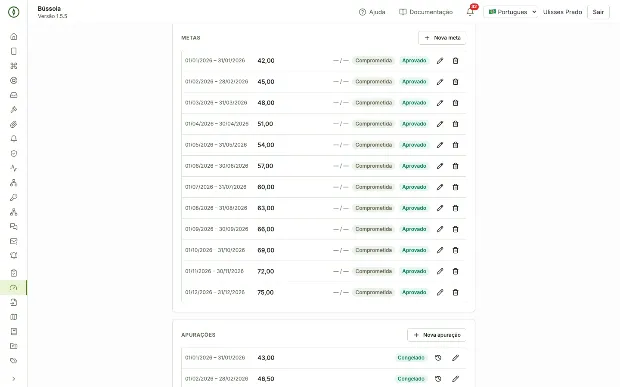Click Congelado badge on 48,50 row
This screenshot has height=387, width=620.
[411, 379]
